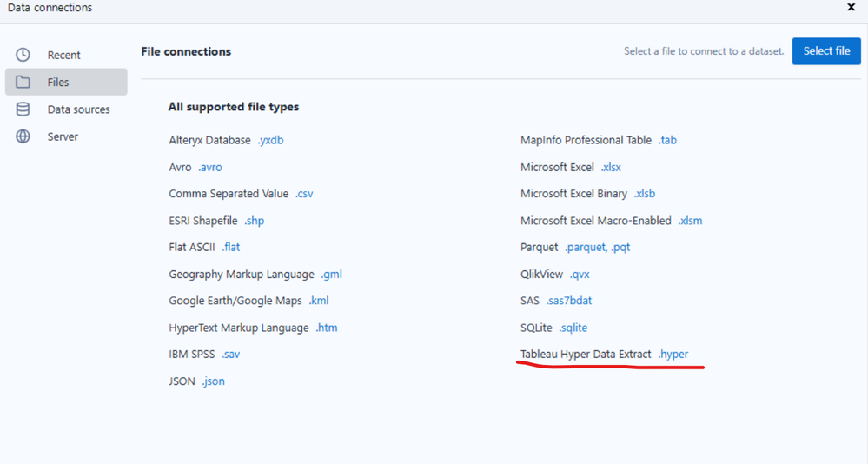Click the 'File connections' heading
The width and height of the screenshot is (868, 464).
coord(186,51)
